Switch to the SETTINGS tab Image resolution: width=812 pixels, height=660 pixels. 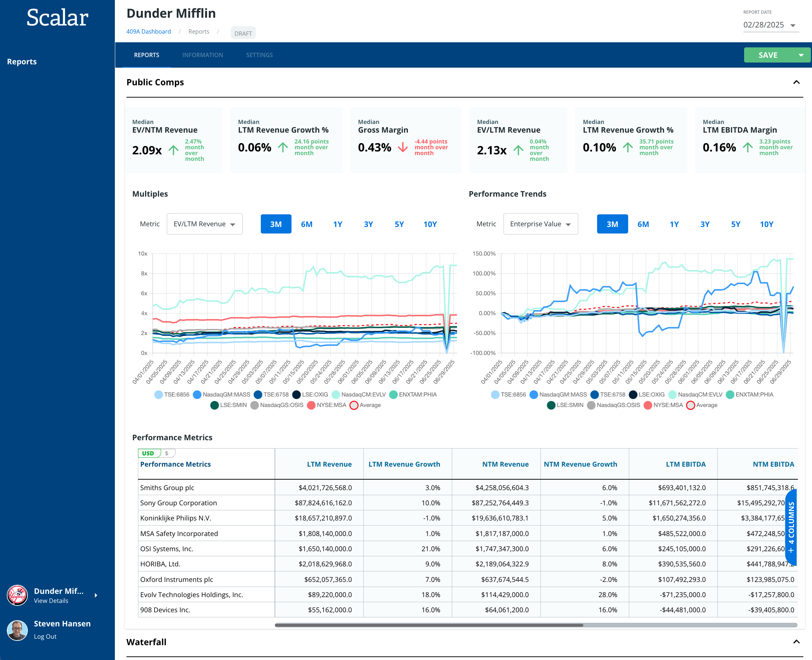pos(259,55)
